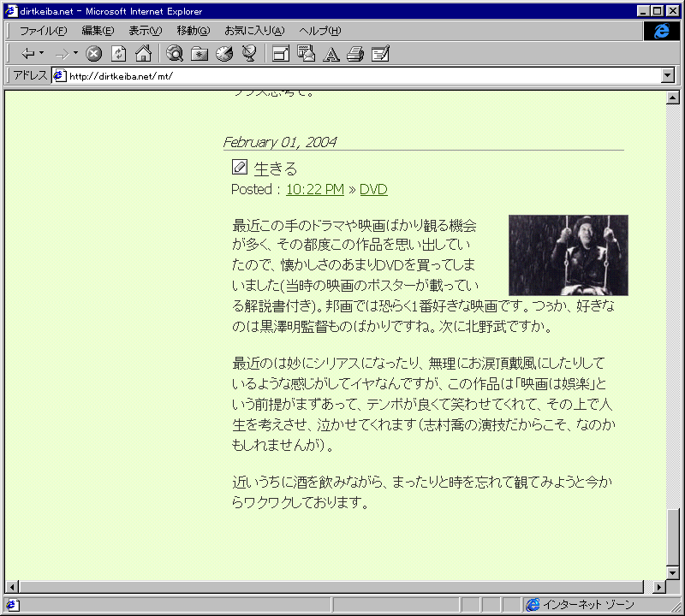Click the Font size A icon
Viewport: 685px width, 616px height.
click(x=331, y=54)
